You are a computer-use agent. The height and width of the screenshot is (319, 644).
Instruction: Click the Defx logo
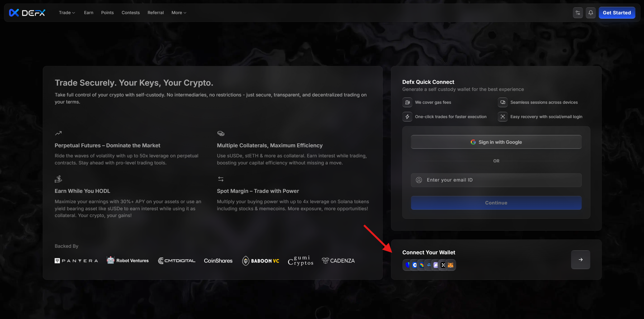[x=27, y=13]
